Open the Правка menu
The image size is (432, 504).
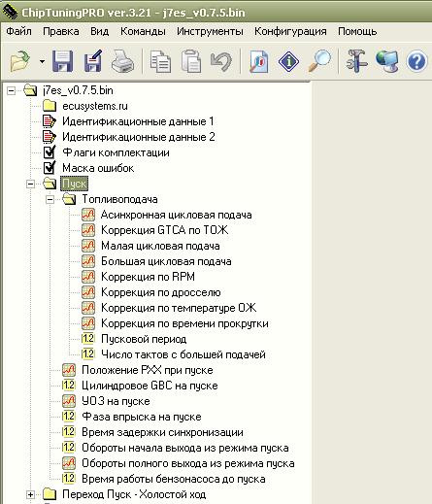61,32
